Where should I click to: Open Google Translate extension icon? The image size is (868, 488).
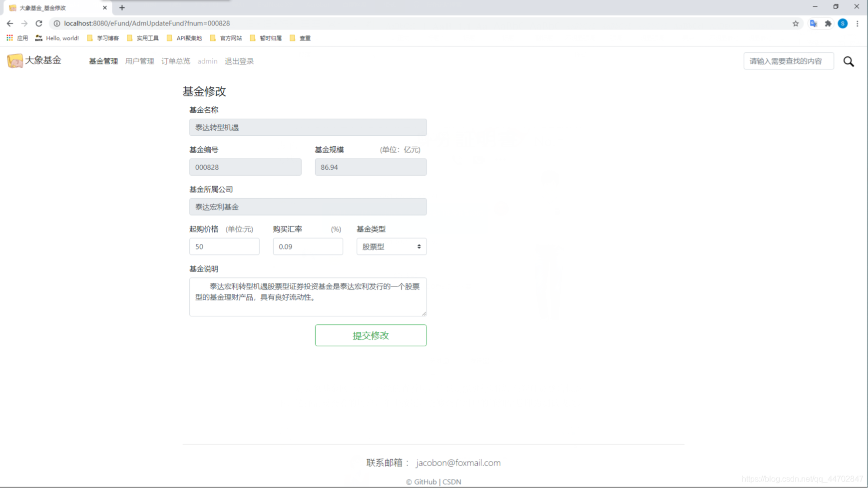click(x=814, y=23)
